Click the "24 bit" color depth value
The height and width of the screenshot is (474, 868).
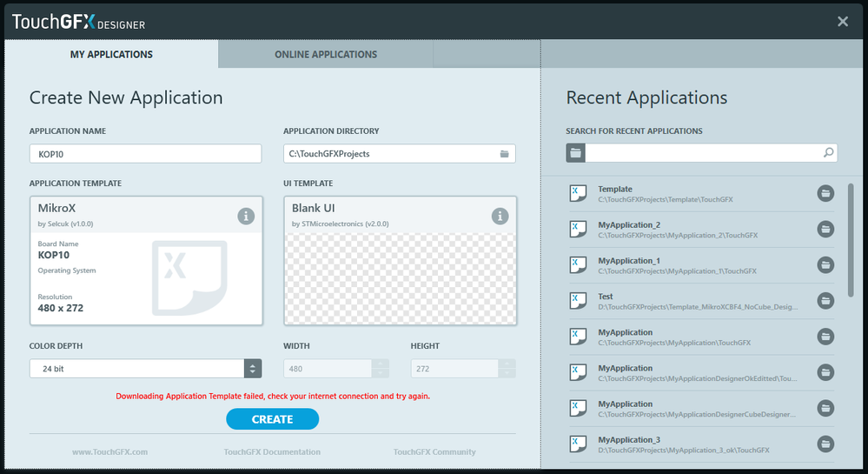[x=53, y=369]
